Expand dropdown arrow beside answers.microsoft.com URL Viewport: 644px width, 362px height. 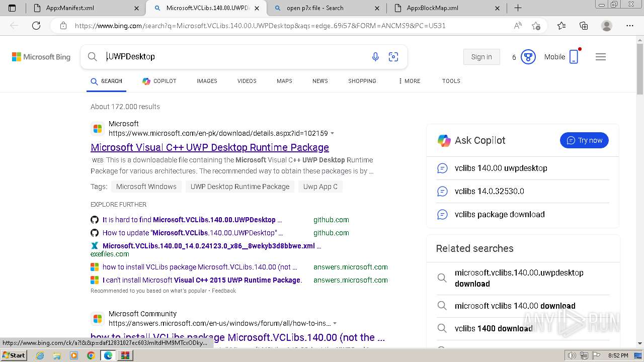335,324
